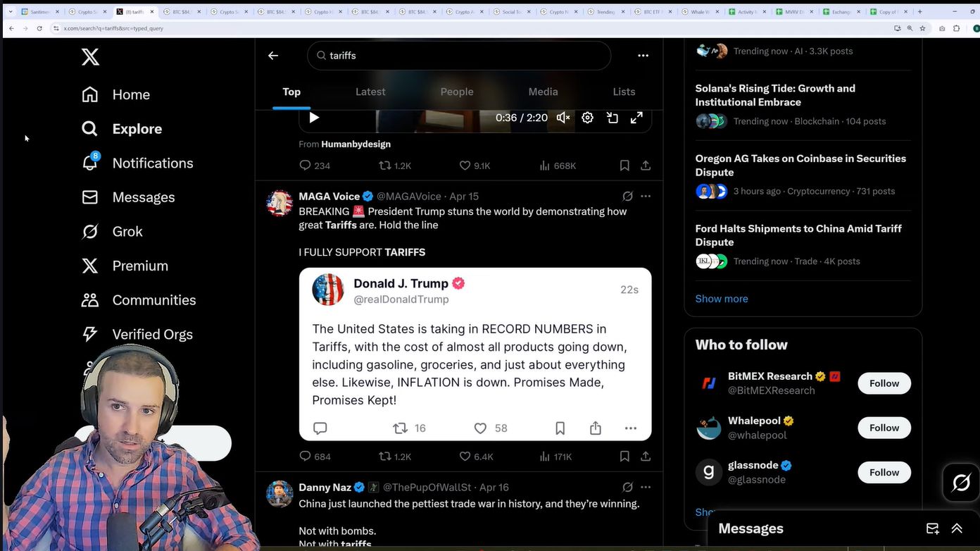Expand the Messages drawer
Screen dimensions: 980x551
[x=957, y=528]
